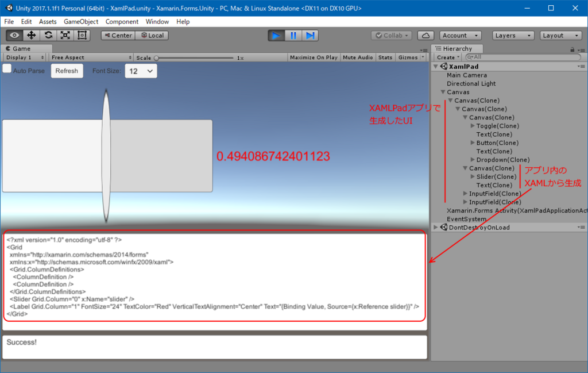Image resolution: width=588 pixels, height=373 pixels.
Task: Click the red 0.494086742401123 label
Action: click(x=273, y=156)
